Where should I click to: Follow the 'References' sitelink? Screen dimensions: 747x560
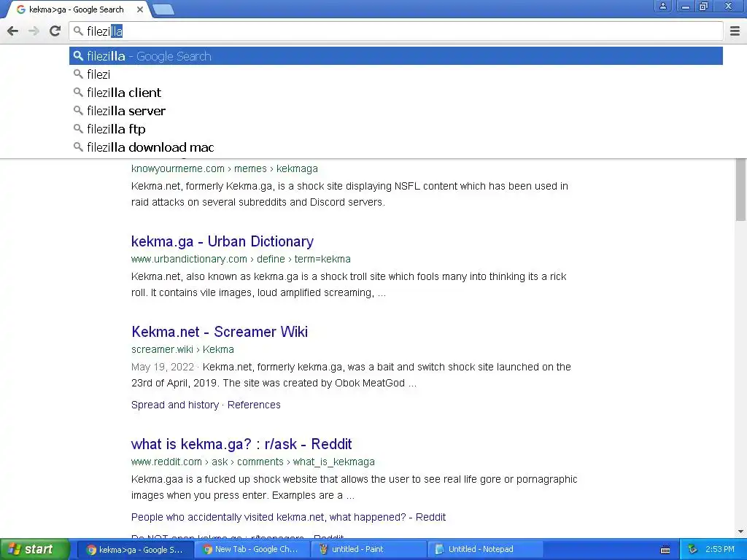pyautogui.click(x=254, y=405)
